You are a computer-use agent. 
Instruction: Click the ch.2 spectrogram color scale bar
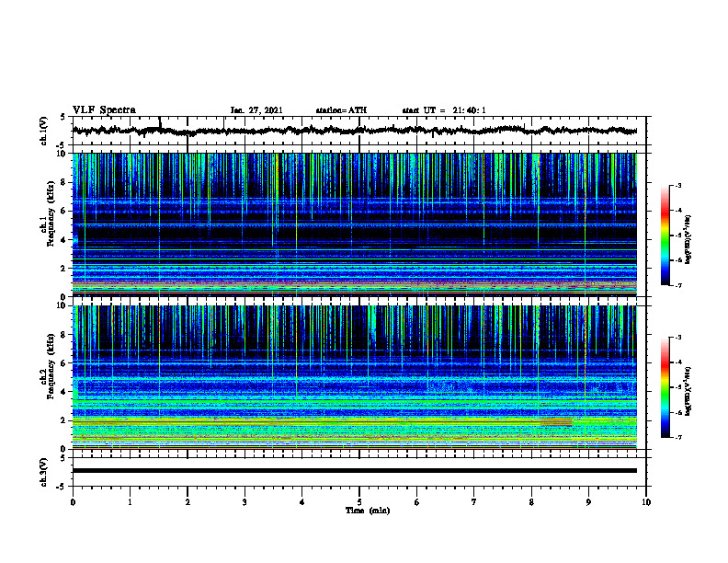665,387
